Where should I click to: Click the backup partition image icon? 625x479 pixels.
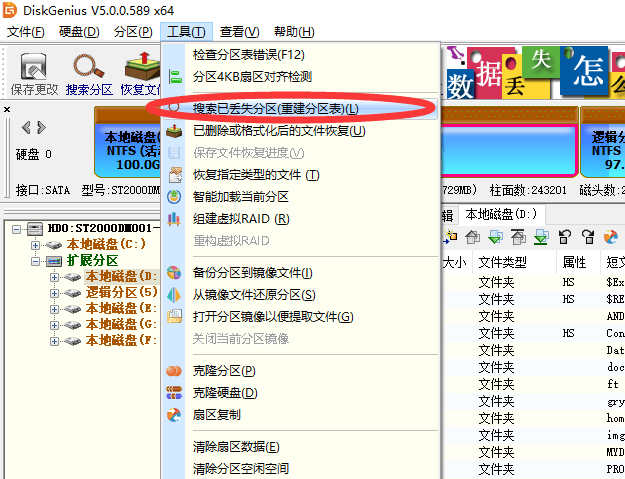point(174,273)
